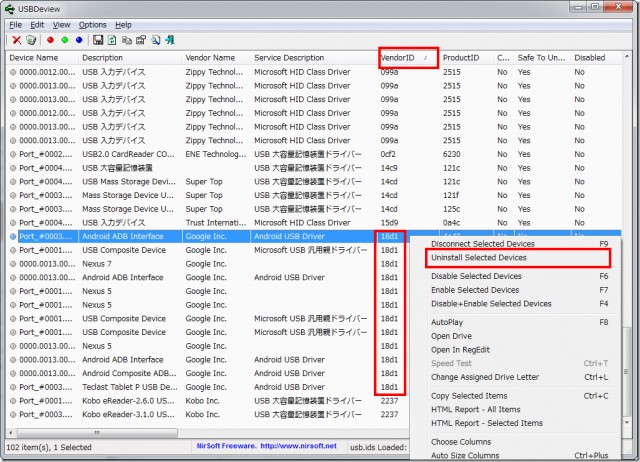Open the Options menu
Viewport: 640px width, 462px height.
click(x=93, y=25)
